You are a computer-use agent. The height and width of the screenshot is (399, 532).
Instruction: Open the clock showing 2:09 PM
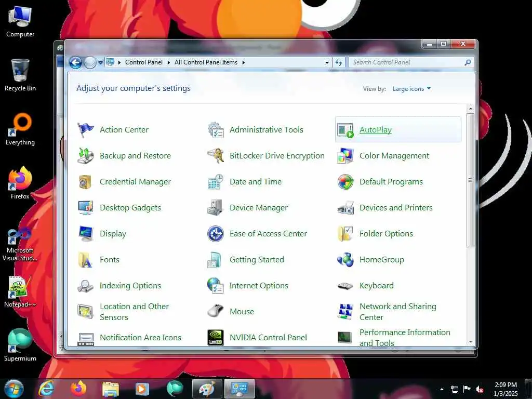[506, 389]
